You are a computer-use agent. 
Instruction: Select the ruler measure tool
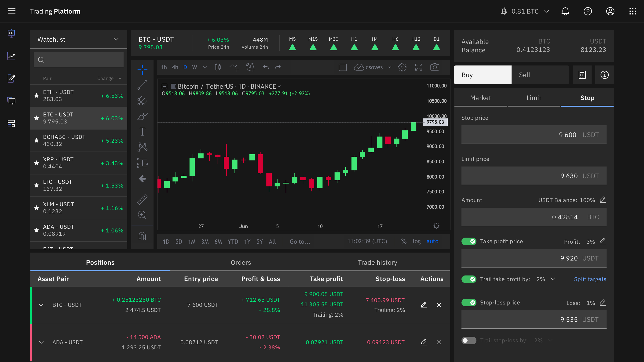143,199
